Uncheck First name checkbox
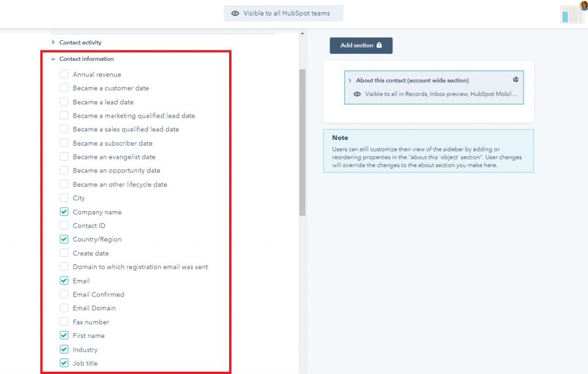Screen dimensions: 588x374 click(64, 336)
